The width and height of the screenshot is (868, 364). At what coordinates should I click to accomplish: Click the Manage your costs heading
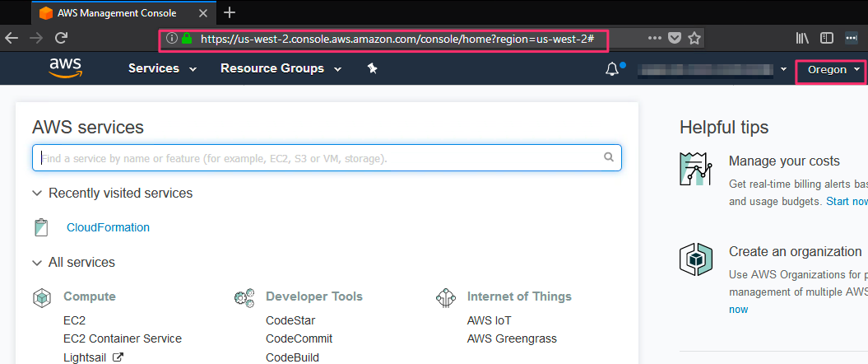tap(784, 161)
